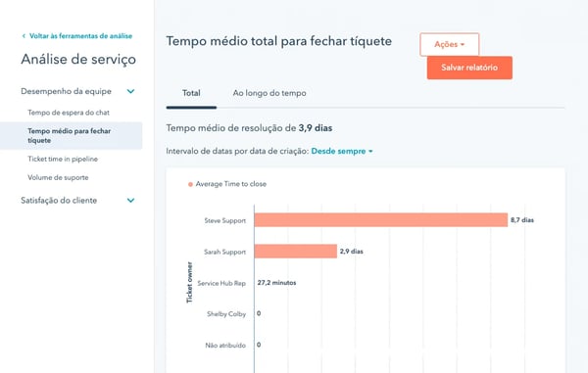Viewport: 588px width, 373px height.
Task: Click the 'Satisfação do cliente' section heading
Action: pos(59,201)
